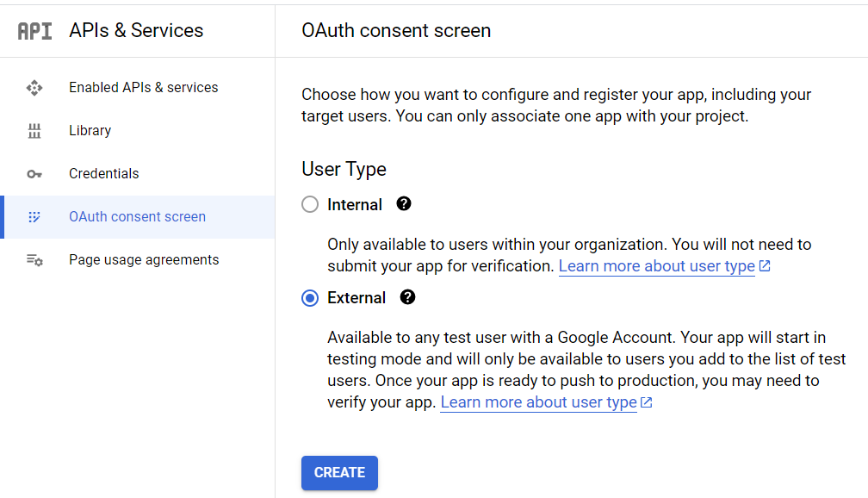This screenshot has height=498, width=868.
Task: Click the APIs & Services header title
Action: click(x=136, y=31)
